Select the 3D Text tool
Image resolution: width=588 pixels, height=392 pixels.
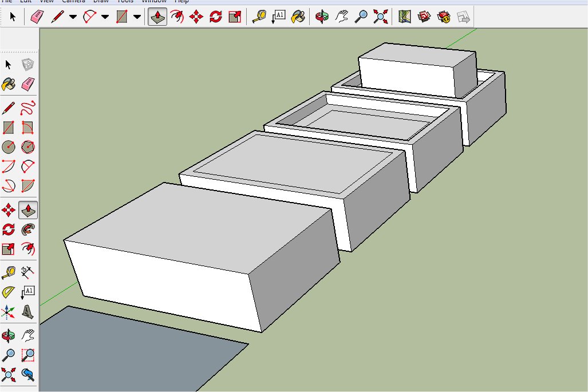click(x=27, y=312)
